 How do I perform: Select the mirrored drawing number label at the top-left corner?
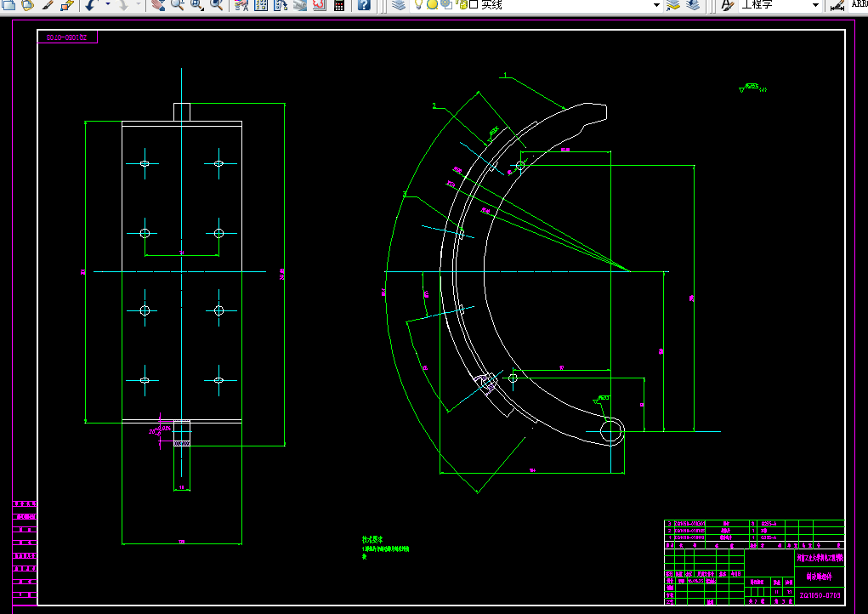(67, 37)
